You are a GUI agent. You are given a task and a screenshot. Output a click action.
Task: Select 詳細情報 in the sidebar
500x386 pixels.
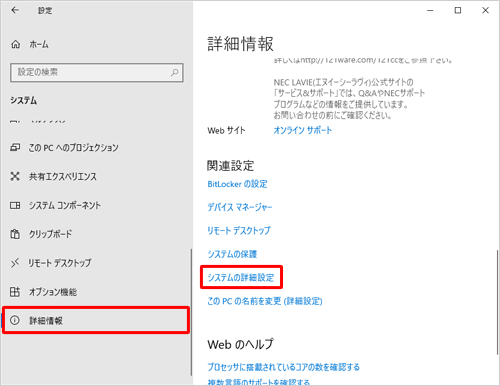(96, 320)
